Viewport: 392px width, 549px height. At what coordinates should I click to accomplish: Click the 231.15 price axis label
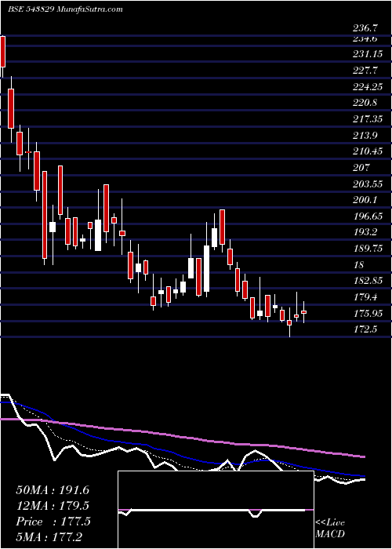point(368,54)
